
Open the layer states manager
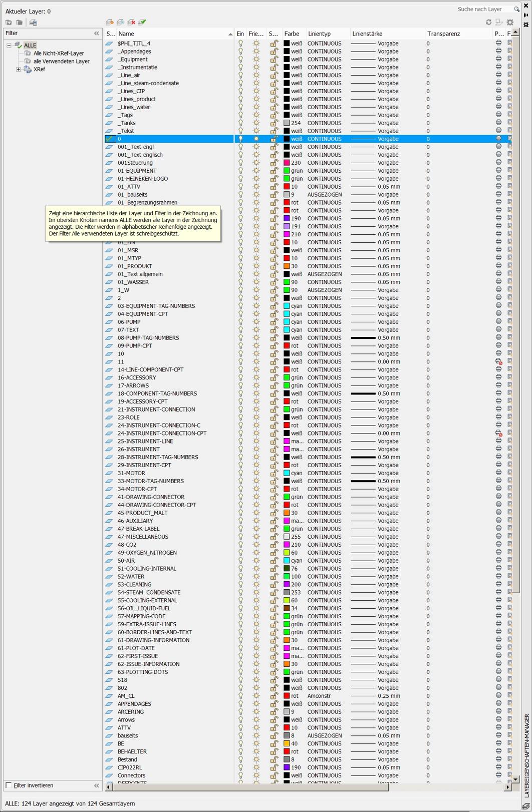[x=33, y=22]
